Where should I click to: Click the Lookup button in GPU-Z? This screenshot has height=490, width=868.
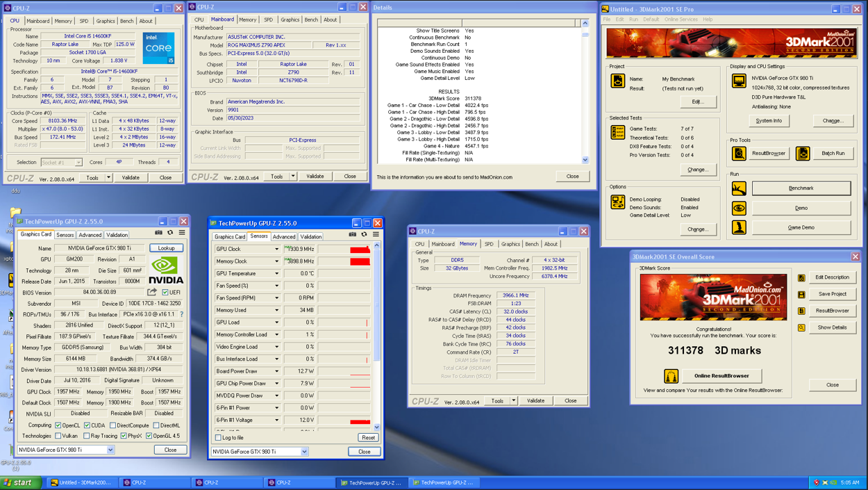[167, 248]
